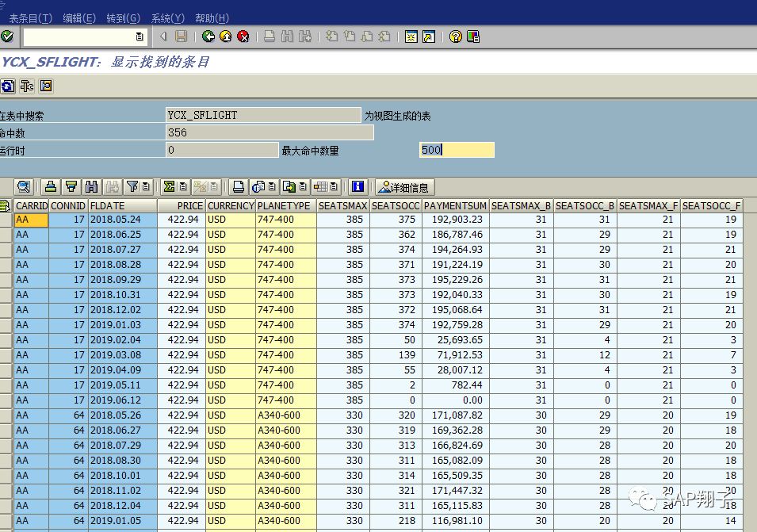Expand the Total sigma dropdown arrow
The width and height of the screenshot is (757, 532).
point(183,187)
